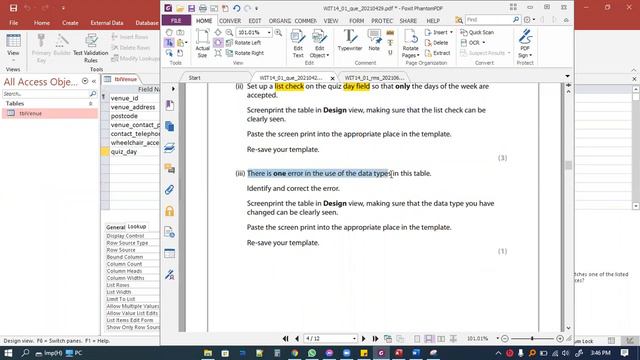The width and height of the screenshot is (640, 360).
Task: Click the zoom in magnifier beside zoom percentage
Action: [x=278, y=32]
